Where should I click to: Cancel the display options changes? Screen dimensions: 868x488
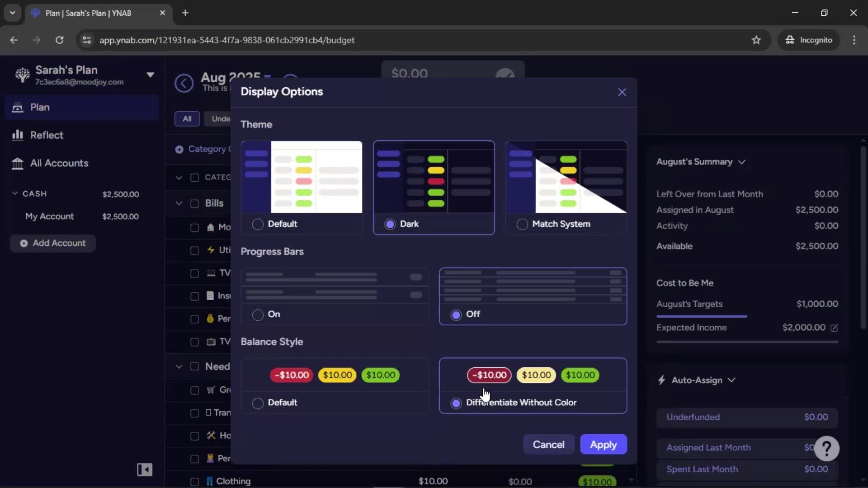coord(548,445)
